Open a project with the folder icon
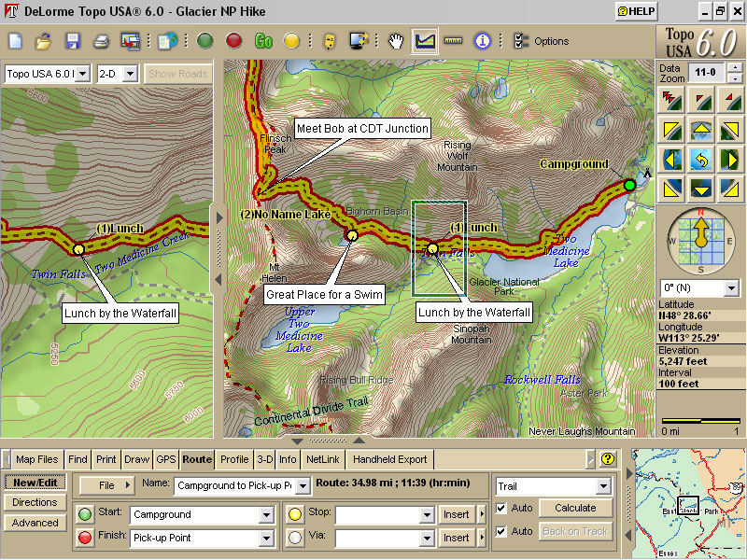The width and height of the screenshot is (747, 560). (43, 41)
